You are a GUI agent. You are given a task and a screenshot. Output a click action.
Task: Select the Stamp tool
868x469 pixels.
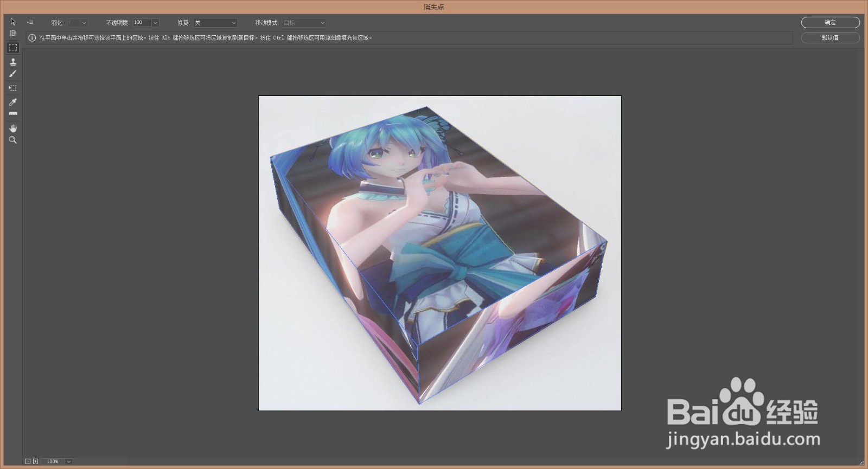(x=13, y=62)
